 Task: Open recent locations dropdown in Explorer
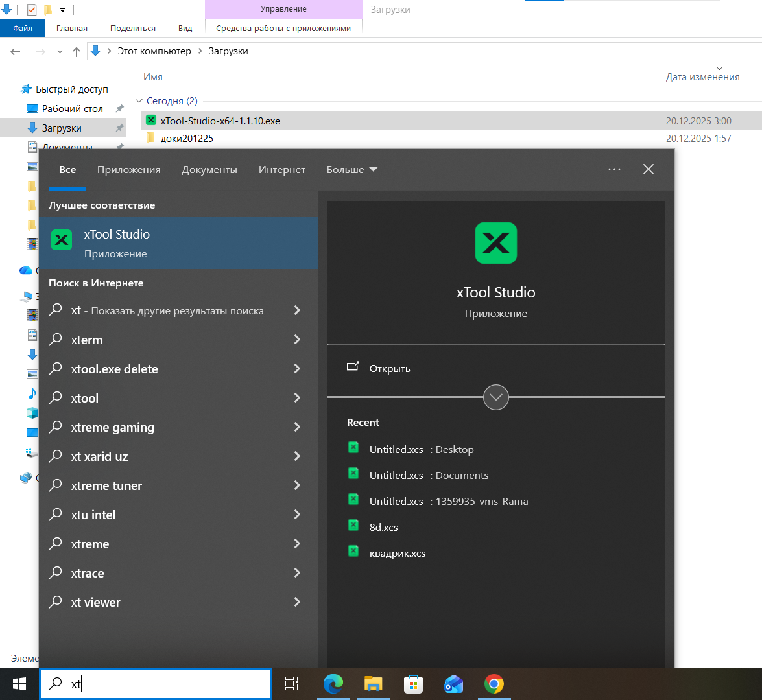(x=60, y=51)
